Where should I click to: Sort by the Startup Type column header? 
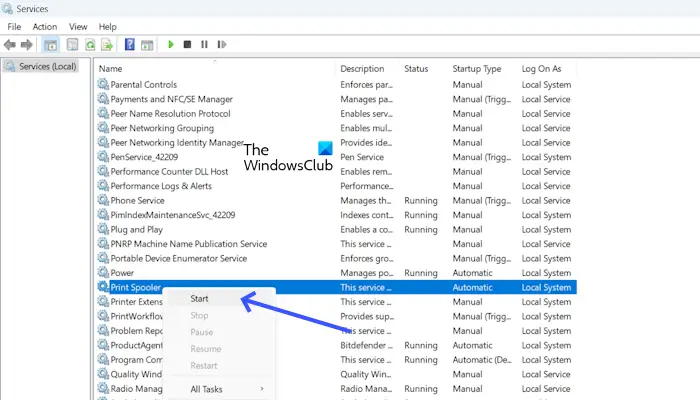point(476,68)
